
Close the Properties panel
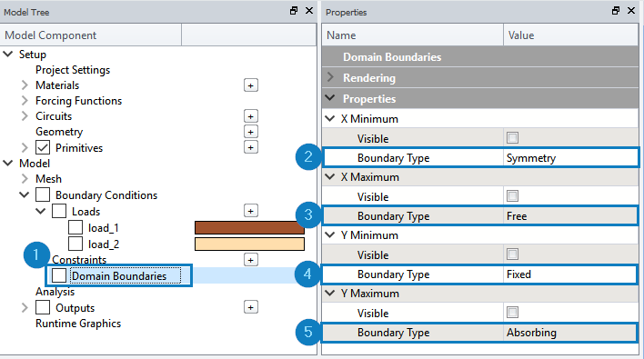pos(631,11)
